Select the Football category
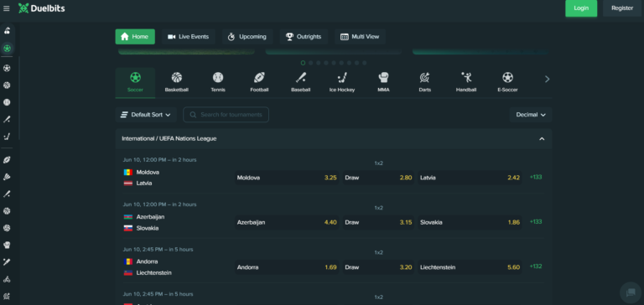Viewport: 644px width, 305px height. [x=259, y=82]
